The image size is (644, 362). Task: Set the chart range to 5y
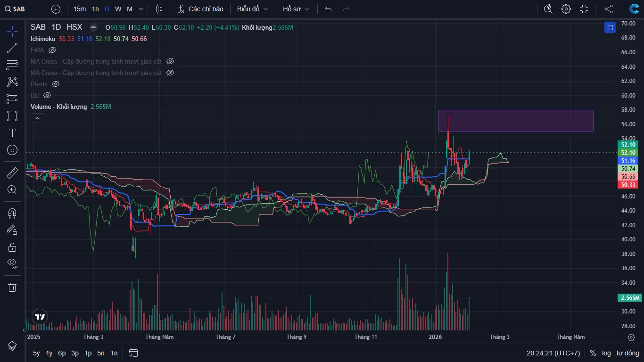pos(36,353)
